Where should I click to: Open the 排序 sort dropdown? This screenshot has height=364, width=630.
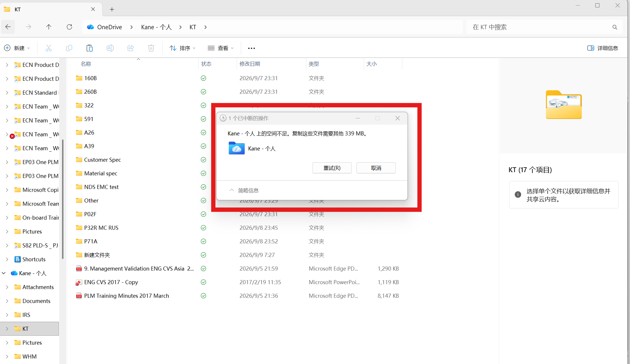pos(182,48)
